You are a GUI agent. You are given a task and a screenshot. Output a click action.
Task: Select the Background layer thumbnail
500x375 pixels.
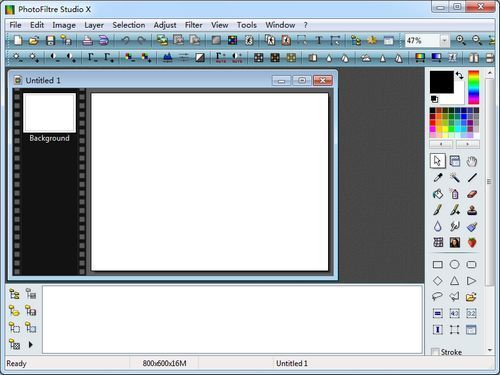pyautogui.click(x=49, y=113)
